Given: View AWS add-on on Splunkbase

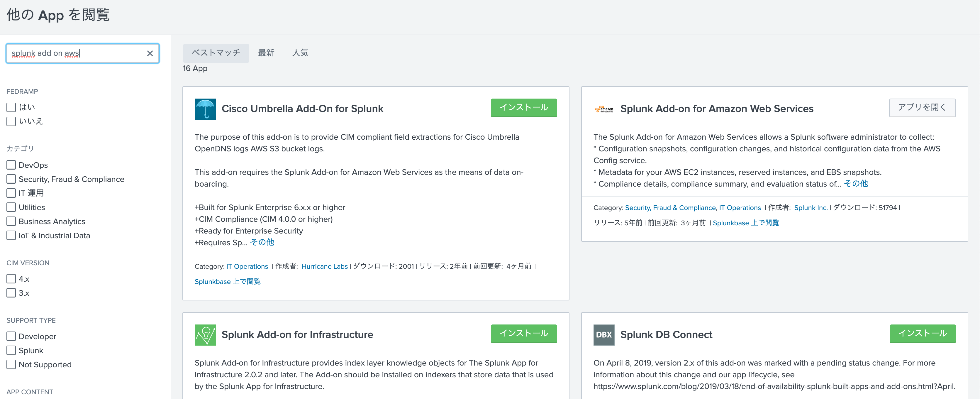Looking at the screenshot, I should [x=746, y=223].
